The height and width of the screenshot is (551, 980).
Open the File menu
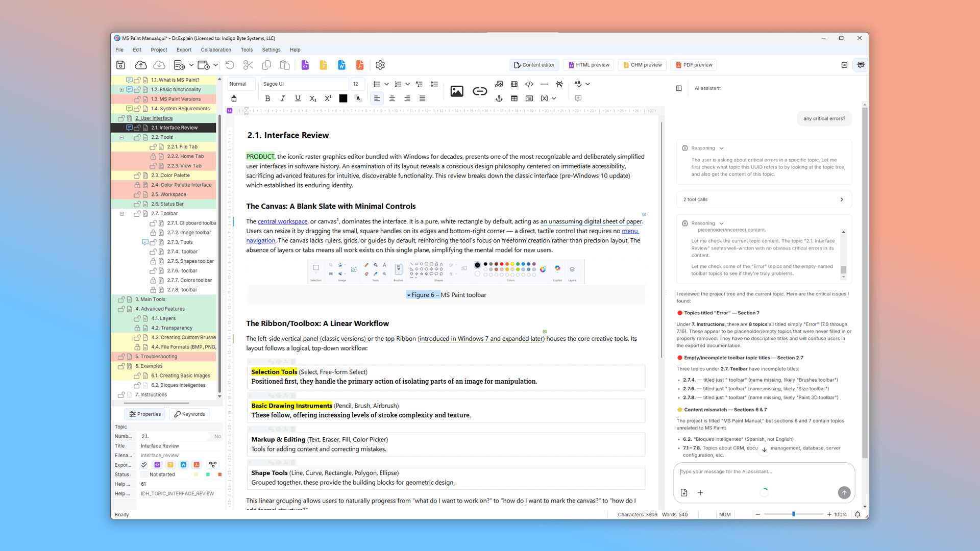pos(119,50)
